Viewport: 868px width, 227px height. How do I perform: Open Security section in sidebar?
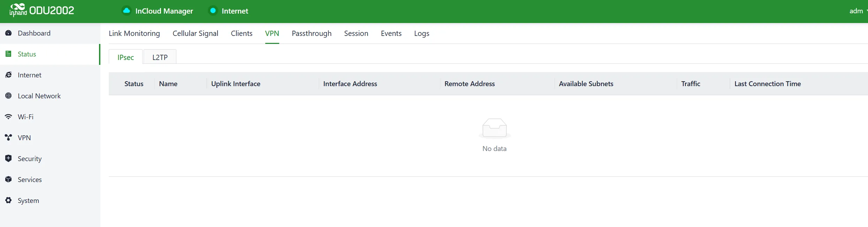[x=50, y=159]
